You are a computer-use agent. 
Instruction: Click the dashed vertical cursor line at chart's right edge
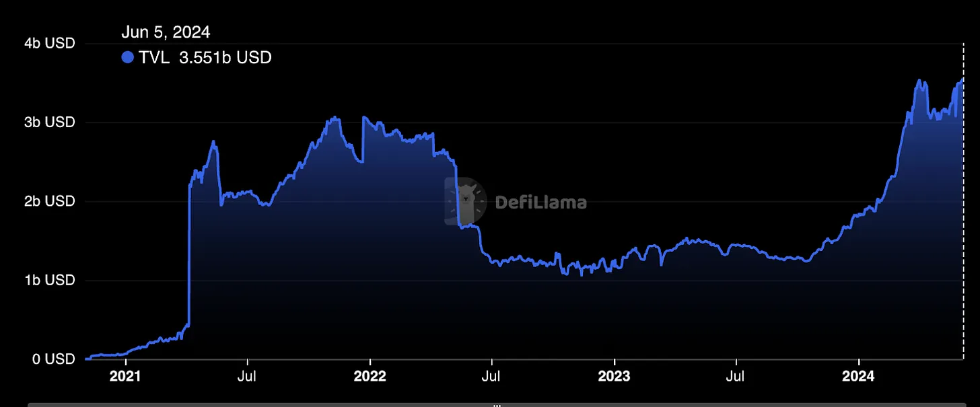pos(963,202)
